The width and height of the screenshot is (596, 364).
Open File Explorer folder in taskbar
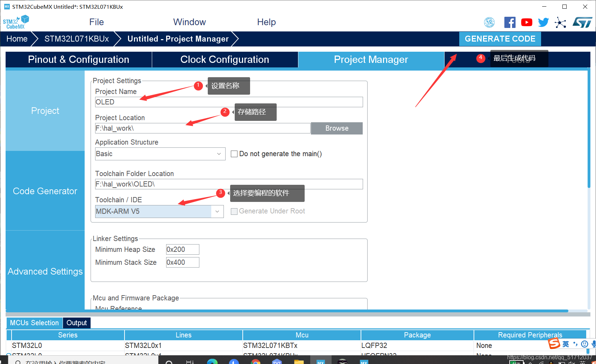[x=299, y=362]
